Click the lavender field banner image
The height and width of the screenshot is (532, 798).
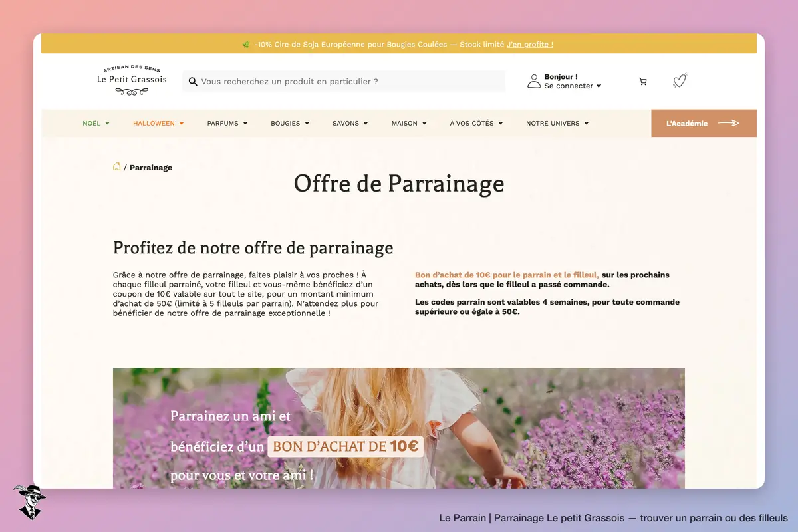pyautogui.click(x=399, y=428)
